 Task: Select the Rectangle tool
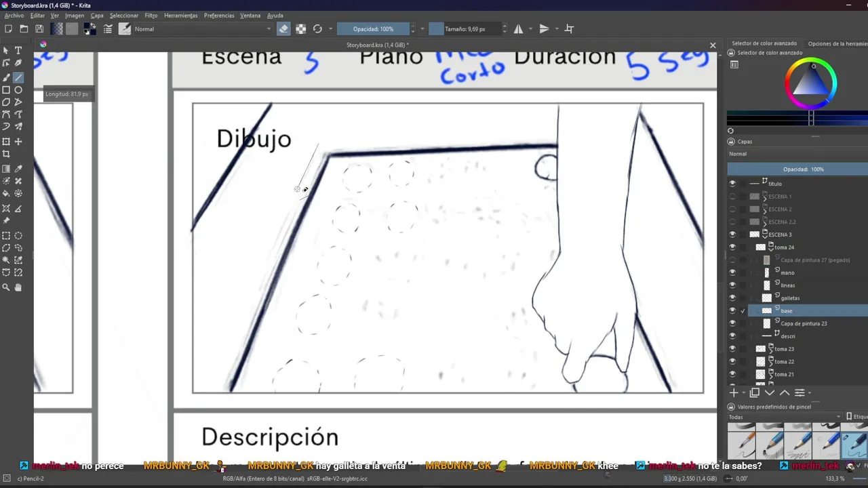6,89
